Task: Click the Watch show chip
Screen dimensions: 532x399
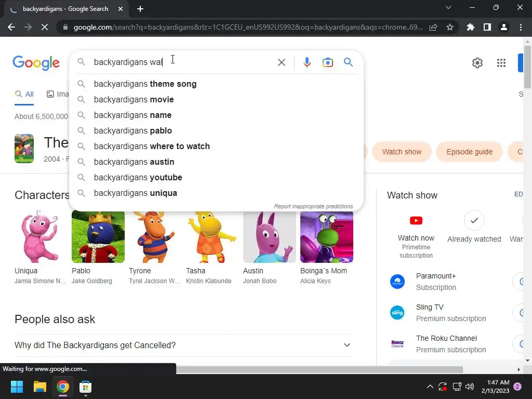Action: coord(402,152)
